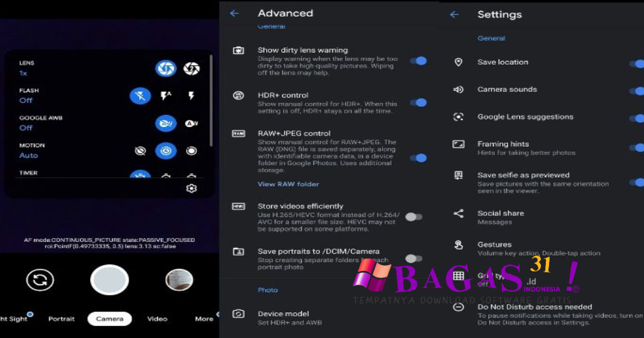This screenshot has height=338, width=644.
Task: Set flash to Off icon
Action: (140, 96)
